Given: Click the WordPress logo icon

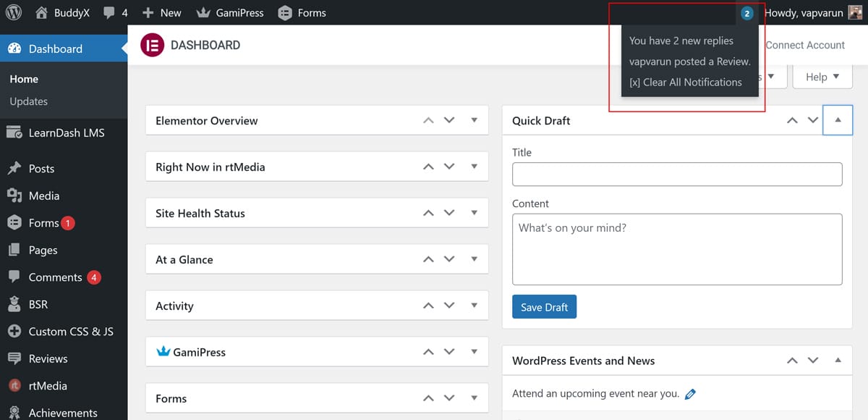Looking at the screenshot, I should coord(14,12).
